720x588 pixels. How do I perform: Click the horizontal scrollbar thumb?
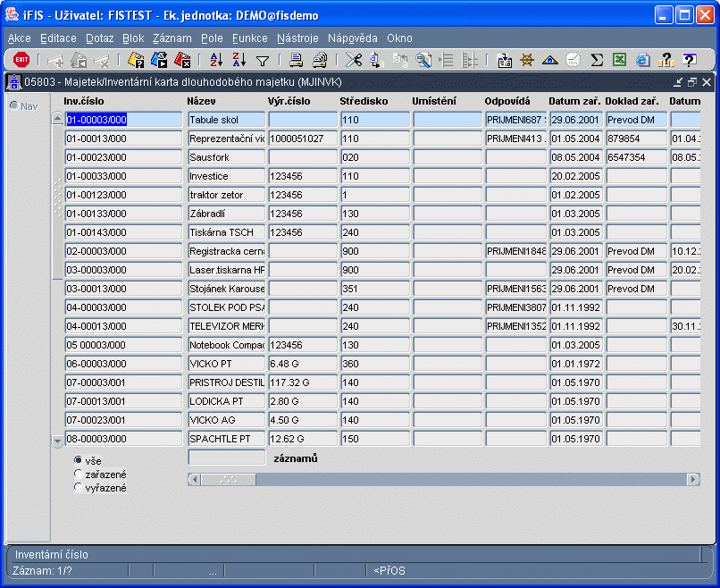point(229,480)
